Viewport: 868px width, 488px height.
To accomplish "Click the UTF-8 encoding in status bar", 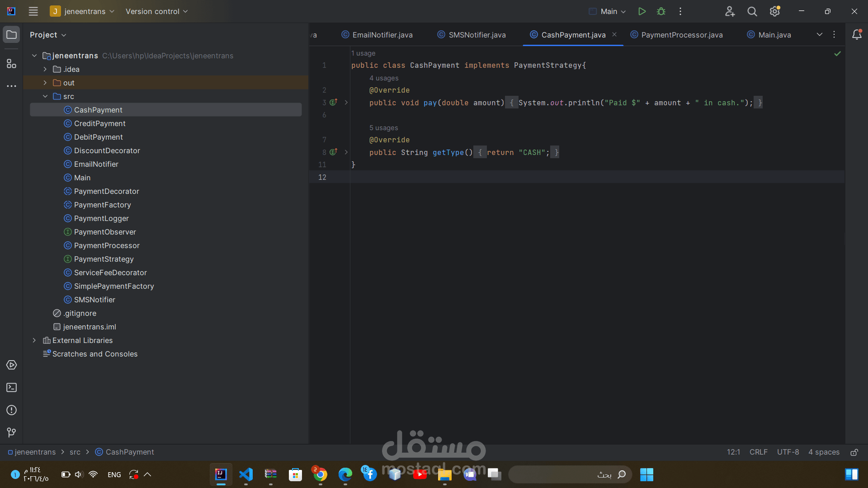I will [788, 452].
